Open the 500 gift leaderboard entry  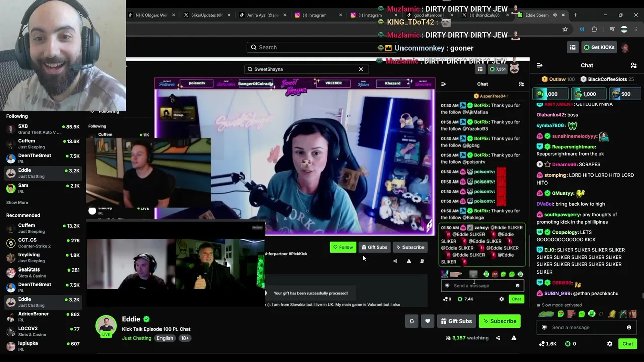tap(625, 94)
